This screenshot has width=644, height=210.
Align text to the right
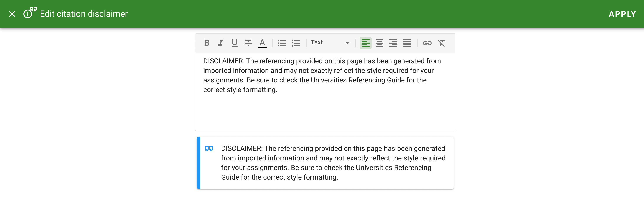pos(393,43)
